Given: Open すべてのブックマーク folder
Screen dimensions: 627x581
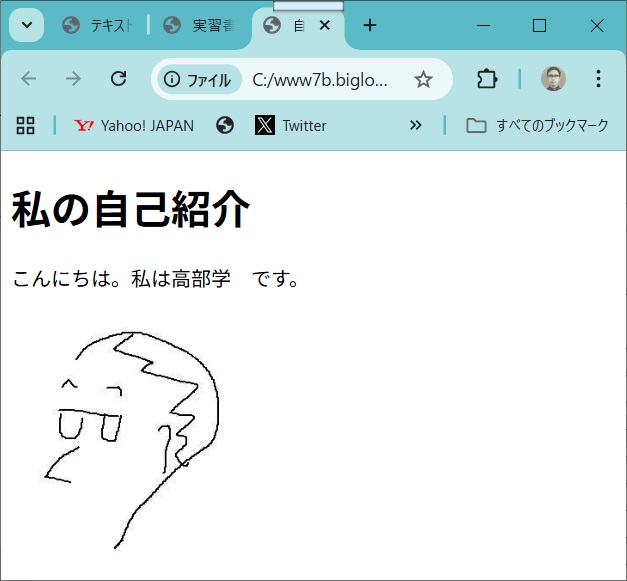Looking at the screenshot, I should click(x=537, y=126).
